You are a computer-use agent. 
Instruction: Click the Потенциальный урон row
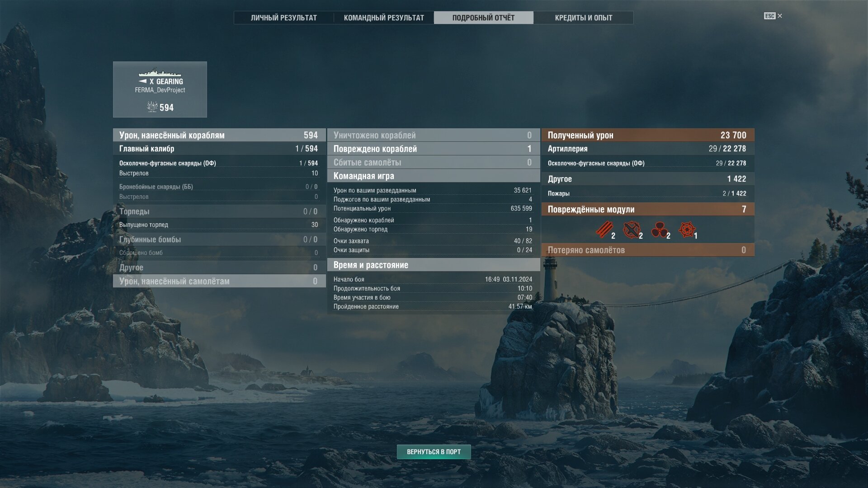coord(433,208)
